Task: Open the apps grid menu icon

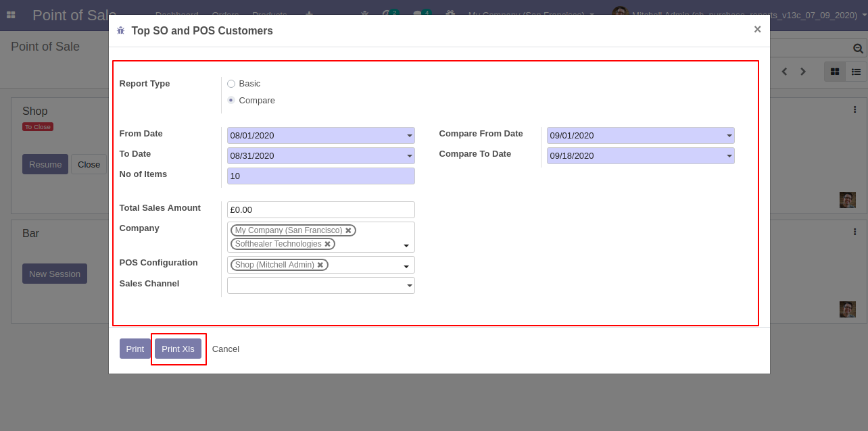Action: (x=11, y=15)
